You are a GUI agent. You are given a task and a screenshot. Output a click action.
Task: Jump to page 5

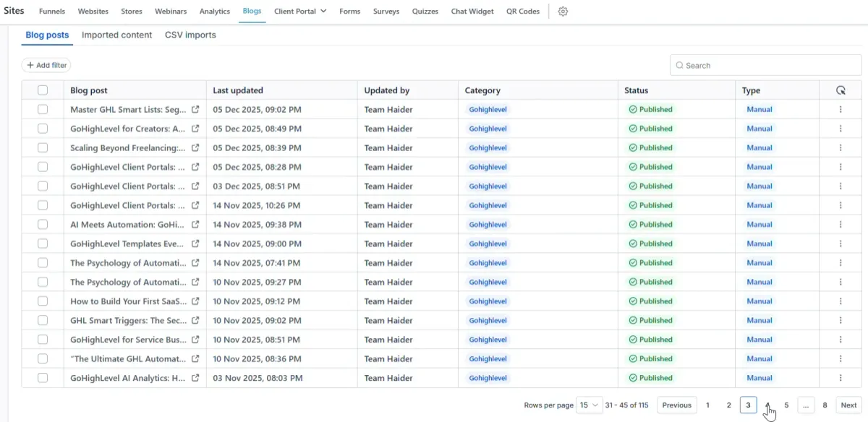click(786, 405)
